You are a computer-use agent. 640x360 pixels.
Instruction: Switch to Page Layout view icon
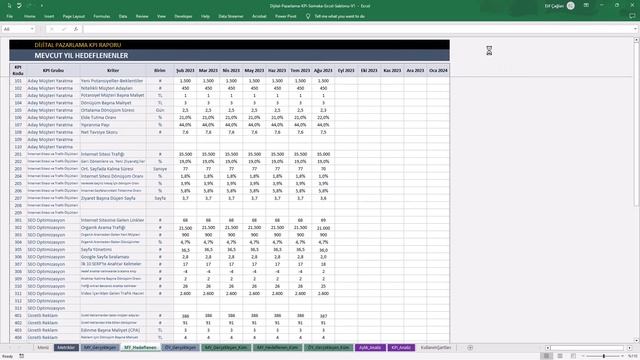(560, 356)
